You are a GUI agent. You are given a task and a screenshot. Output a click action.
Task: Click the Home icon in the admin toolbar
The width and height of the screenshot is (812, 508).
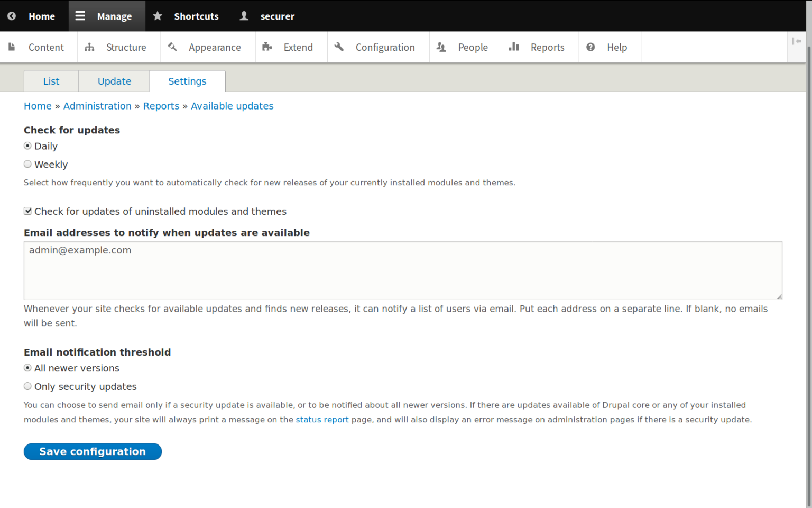click(11, 16)
